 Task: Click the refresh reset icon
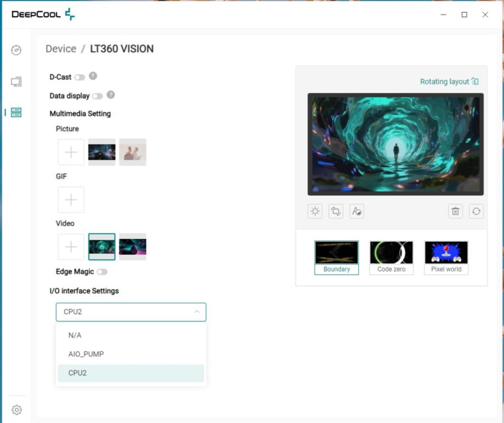pyautogui.click(x=476, y=211)
